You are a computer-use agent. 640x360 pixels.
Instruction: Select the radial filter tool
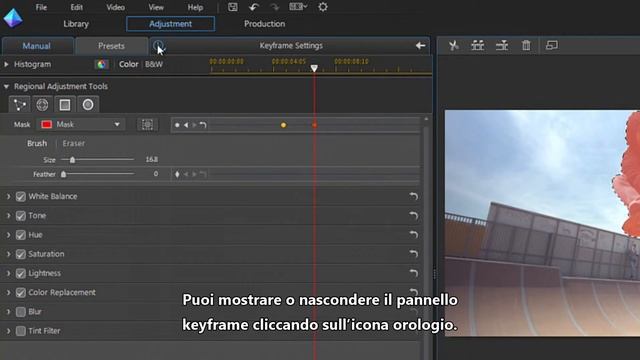[42, 105]
